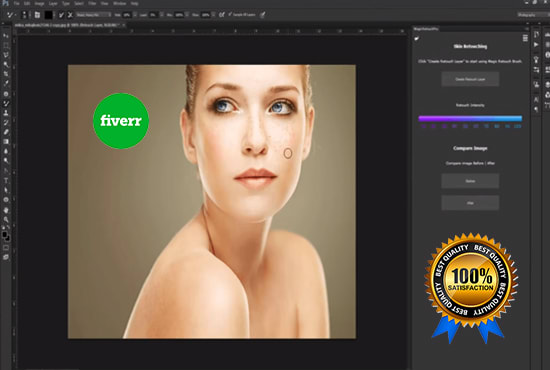This screenshot has width=550, height=370.
Task: Select the Eraser tool
Action: coord(6,132)
